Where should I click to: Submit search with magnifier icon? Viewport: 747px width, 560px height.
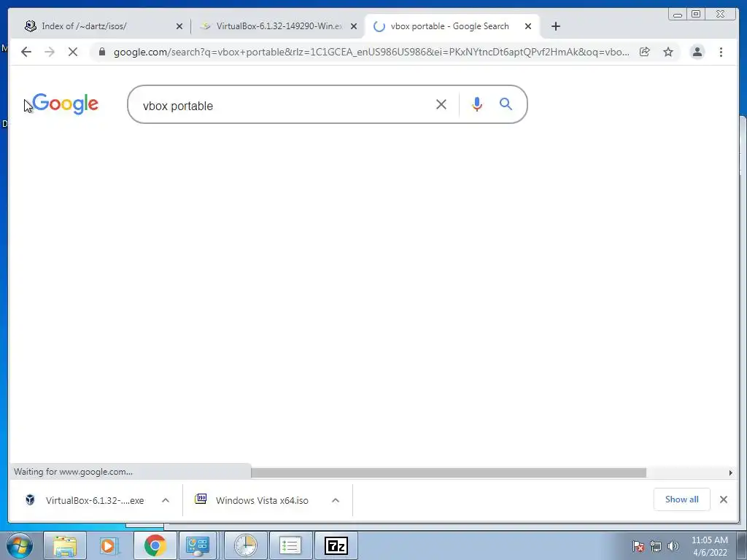point(506,104)
